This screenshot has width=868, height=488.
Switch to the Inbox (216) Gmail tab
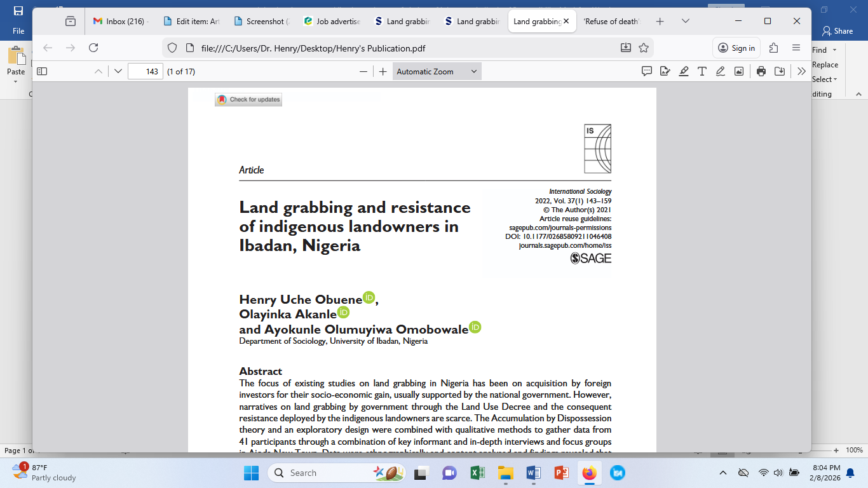point(120,21)
